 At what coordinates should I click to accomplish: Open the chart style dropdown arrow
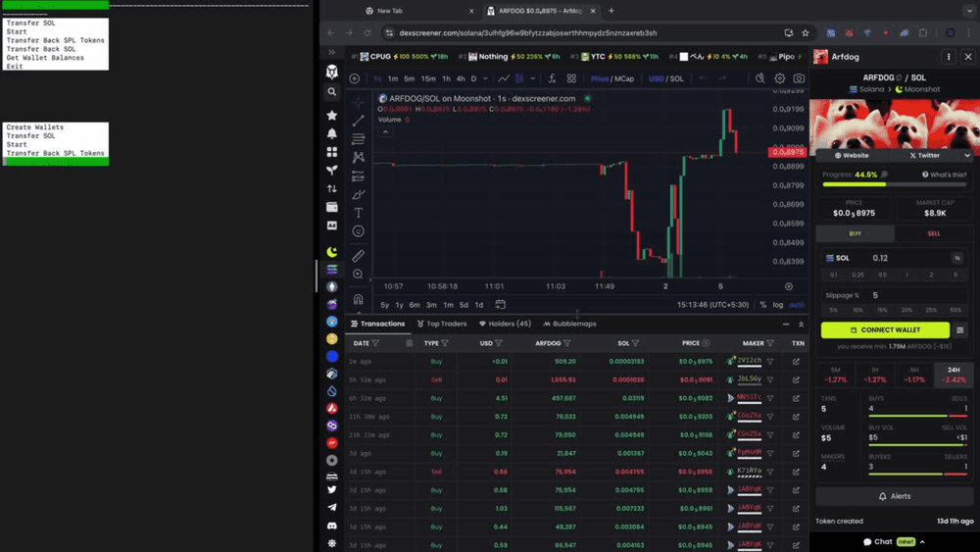pos(532,78)
